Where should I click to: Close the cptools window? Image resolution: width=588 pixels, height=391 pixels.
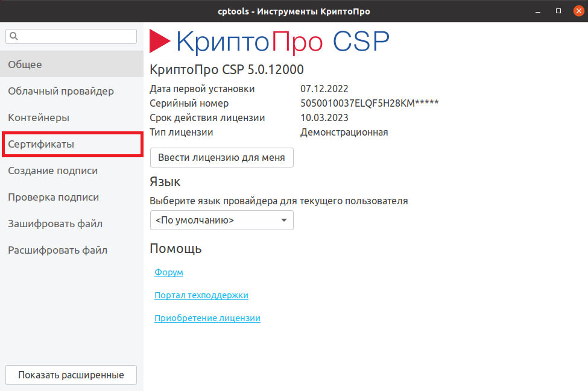click(577, 11)
